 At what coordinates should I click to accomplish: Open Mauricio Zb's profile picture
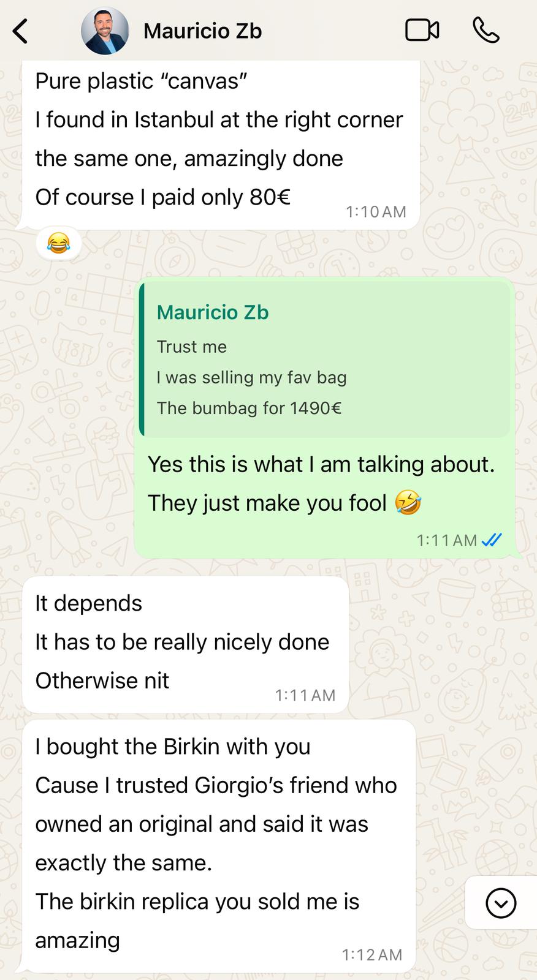pyautogui.click(x=105, y=31)
